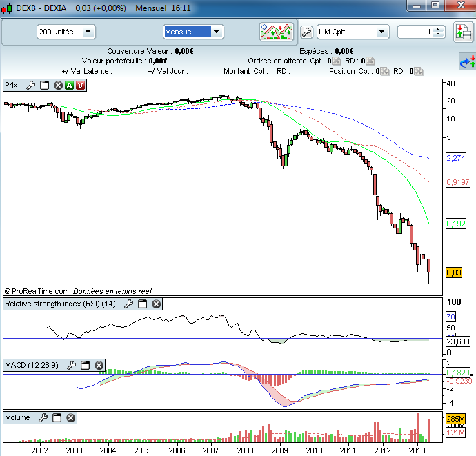The width and height of the screenshot is (476, 456).
Task: Click the Volume panel title
Action: [17, 418]
